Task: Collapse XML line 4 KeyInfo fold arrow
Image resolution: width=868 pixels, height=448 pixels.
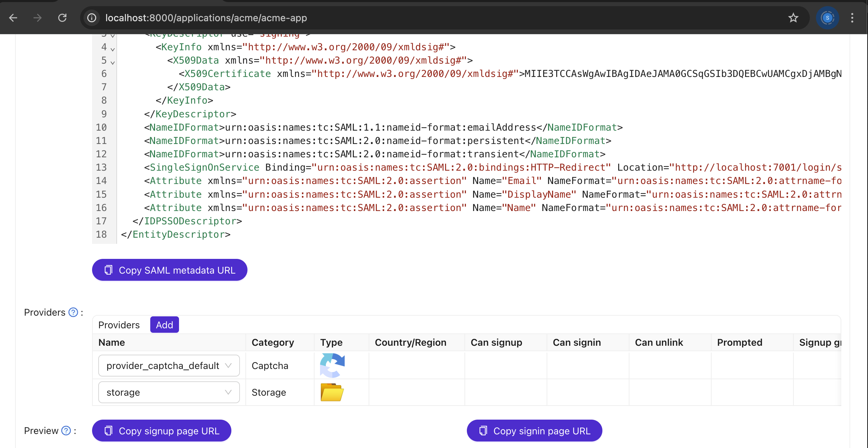Action: tap(113, 49)
